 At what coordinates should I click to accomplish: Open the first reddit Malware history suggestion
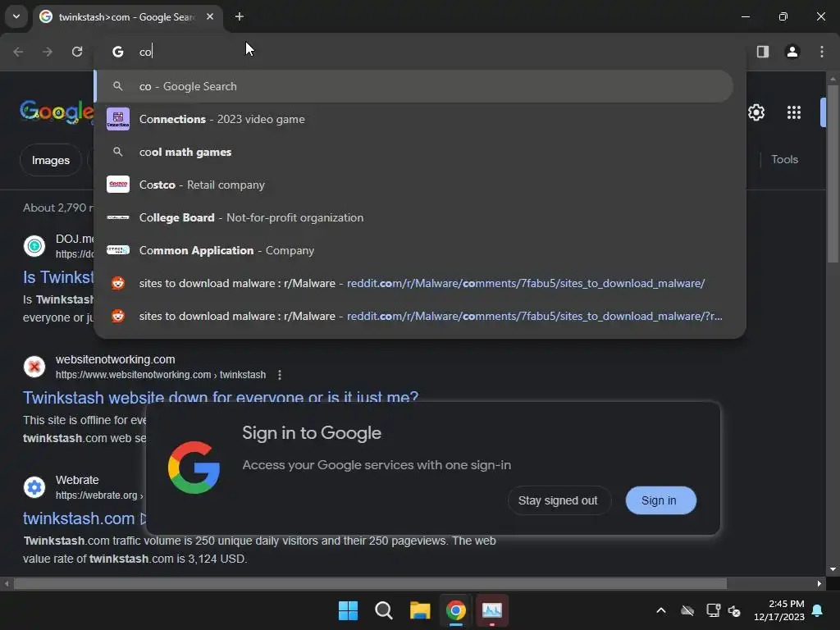pos(413,283)
